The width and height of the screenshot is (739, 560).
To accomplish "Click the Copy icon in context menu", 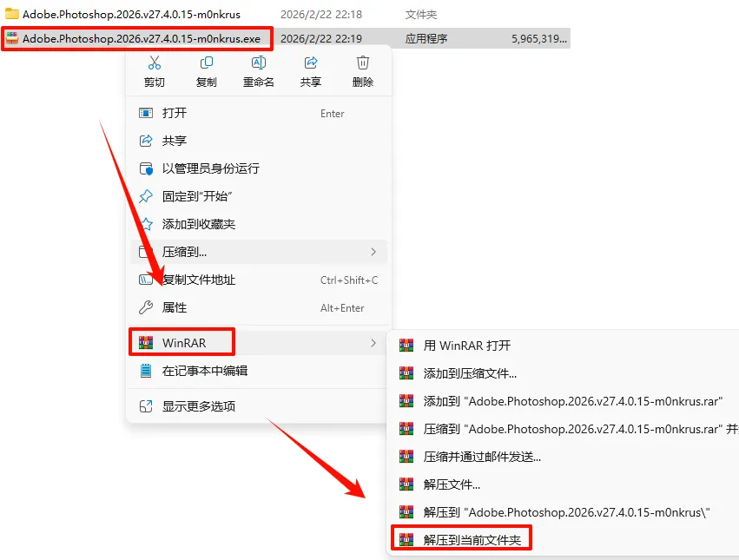I will (x=207, y=63).
